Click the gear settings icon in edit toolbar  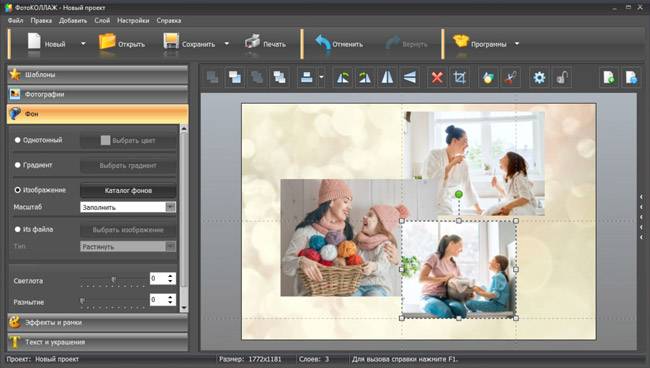click(539, 77)
